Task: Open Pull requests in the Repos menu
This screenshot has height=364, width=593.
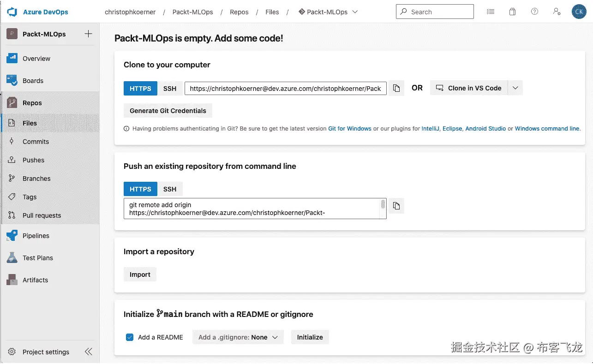Action: click(42, 215)
